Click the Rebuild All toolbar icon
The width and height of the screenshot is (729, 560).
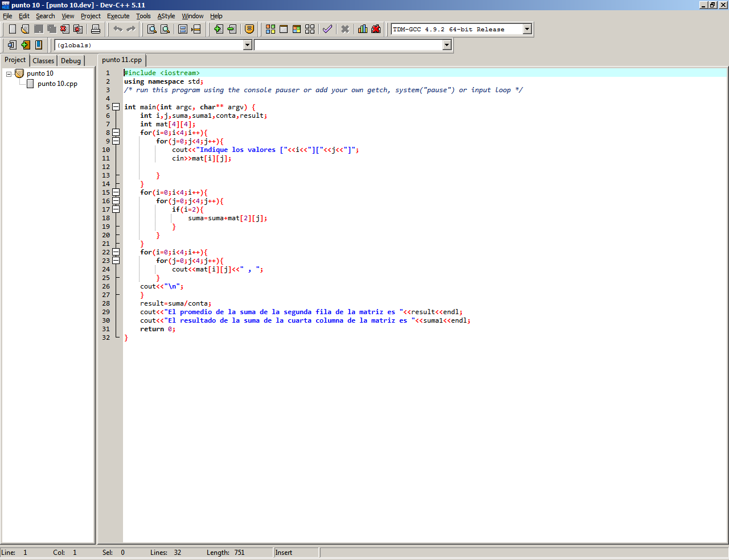coord(310,29)
